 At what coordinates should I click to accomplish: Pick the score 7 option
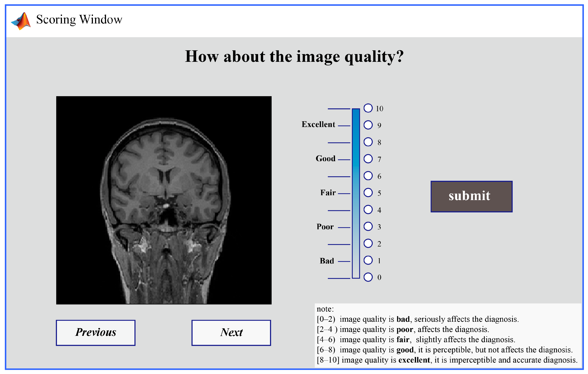pyautogui.click(x=368, y=159)
